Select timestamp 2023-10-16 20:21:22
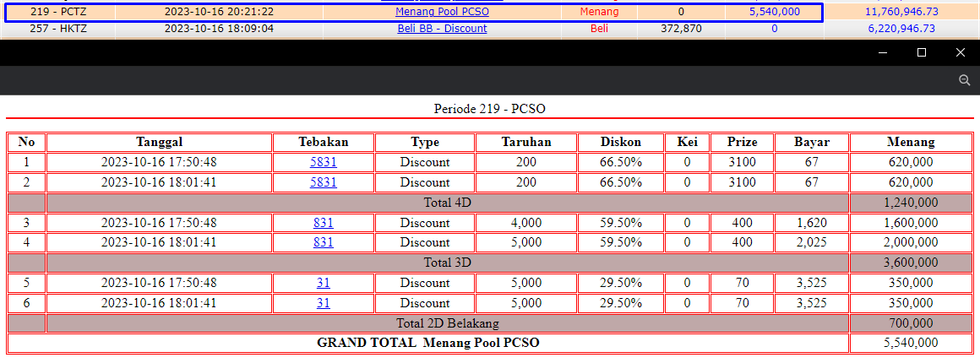Viewport: 980px width, 363px height. 219,12
